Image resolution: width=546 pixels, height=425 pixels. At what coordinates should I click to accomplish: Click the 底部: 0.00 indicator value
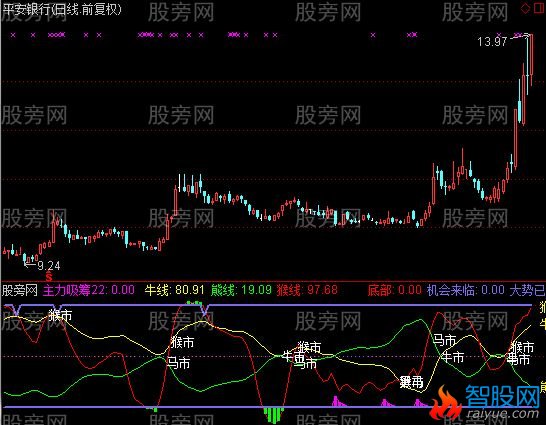pyautogui.click(x=394, y=290)
